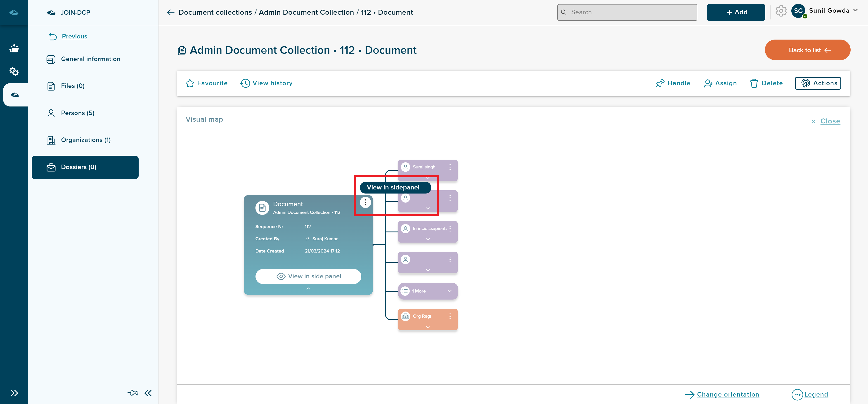Expand the 1 More node dropdown

[x=449, y=291]
